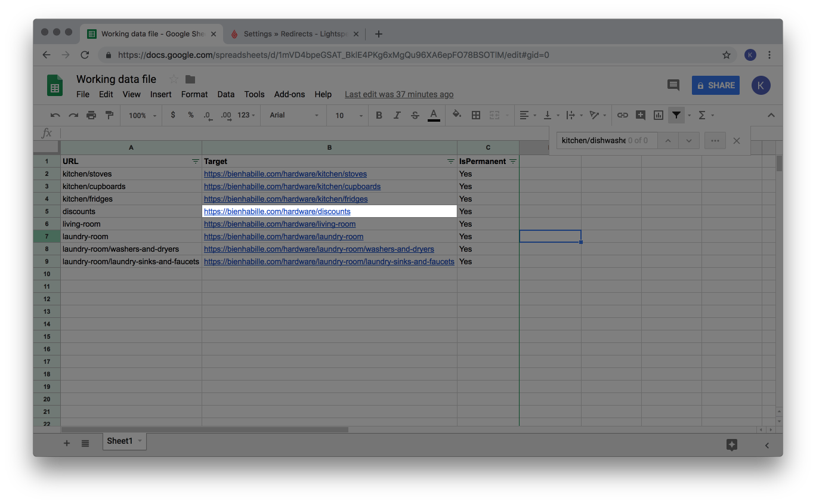Image resolution: width=816 pixels, height=504 pixels.
Task: Decrease decimal places
Action: [x=208, y=115]
